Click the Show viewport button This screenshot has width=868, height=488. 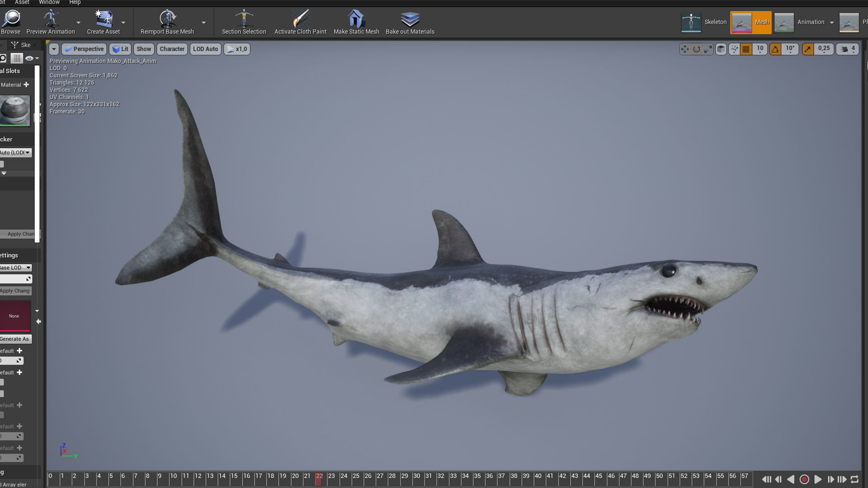144,49
